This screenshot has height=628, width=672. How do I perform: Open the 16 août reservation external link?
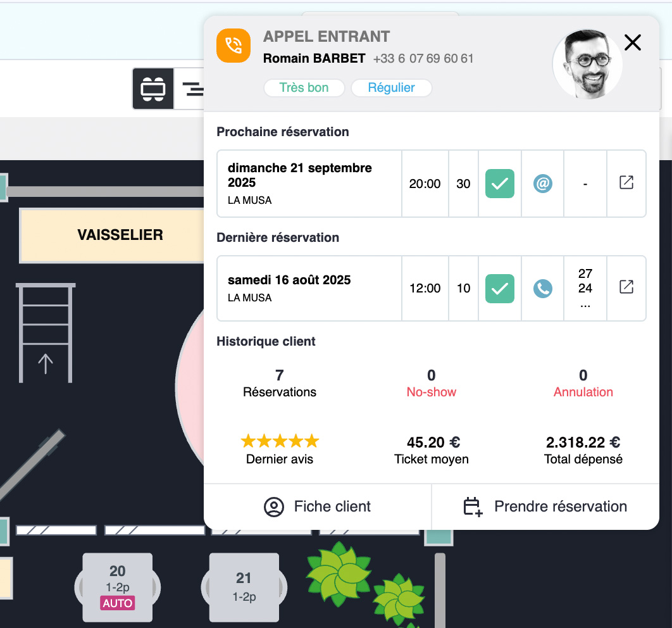(x=626, y=287)
